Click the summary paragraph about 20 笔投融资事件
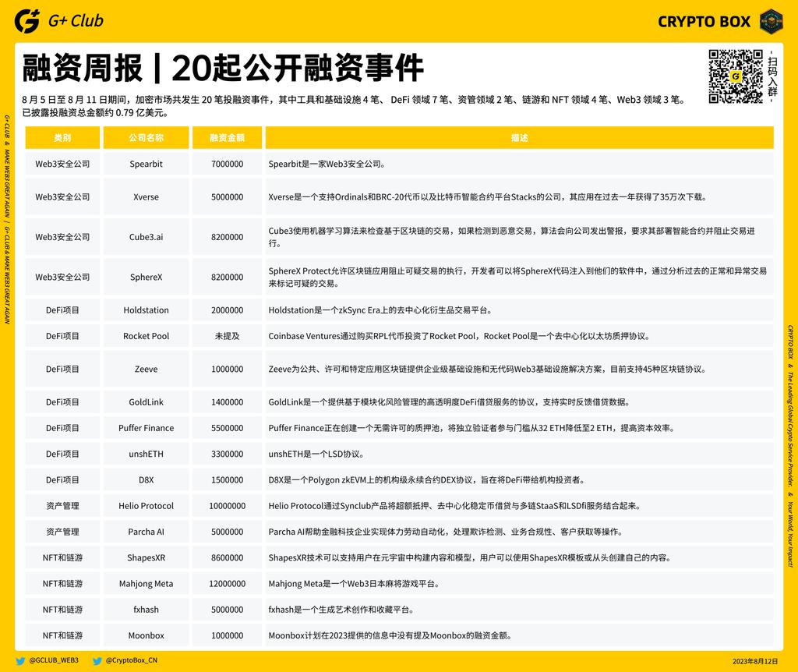Screen dimensions: 798x672 pyautogui.click(x=354, y=106)
